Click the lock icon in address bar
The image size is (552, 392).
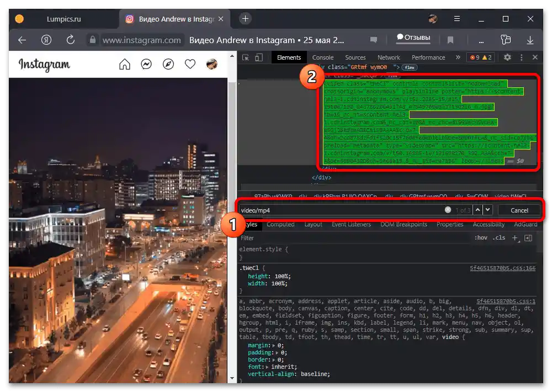[93, 40]
